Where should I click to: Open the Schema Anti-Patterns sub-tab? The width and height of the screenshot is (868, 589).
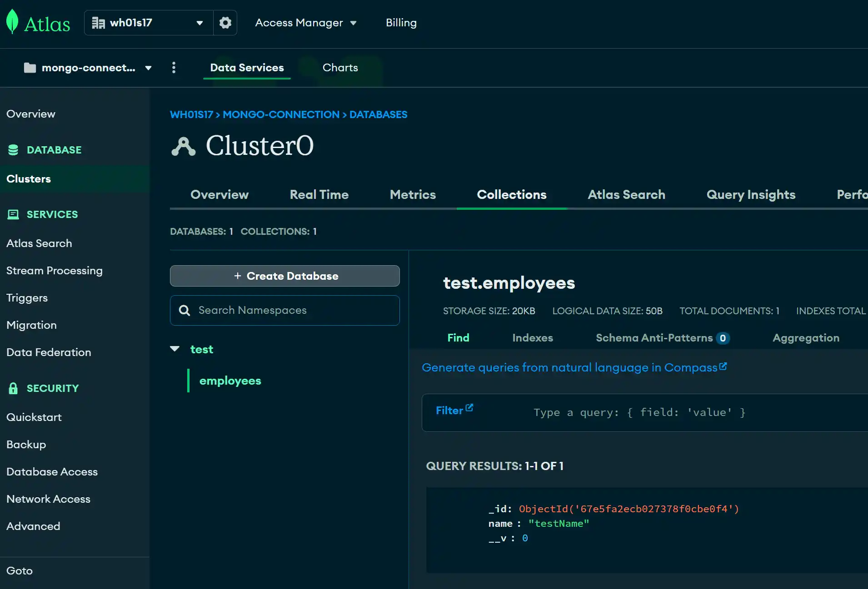pyautogui.click(x=654, y=337)
